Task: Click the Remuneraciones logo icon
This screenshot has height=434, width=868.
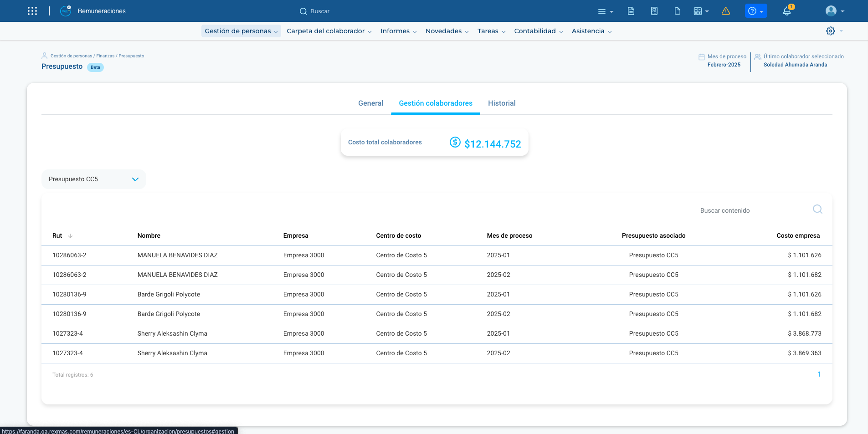Action: (x=66, y=11)
